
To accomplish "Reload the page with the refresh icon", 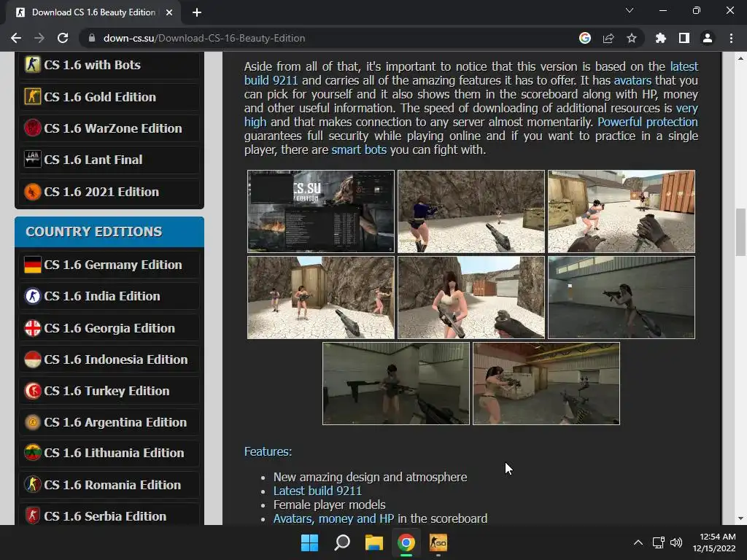I will (x=63, y=38).
